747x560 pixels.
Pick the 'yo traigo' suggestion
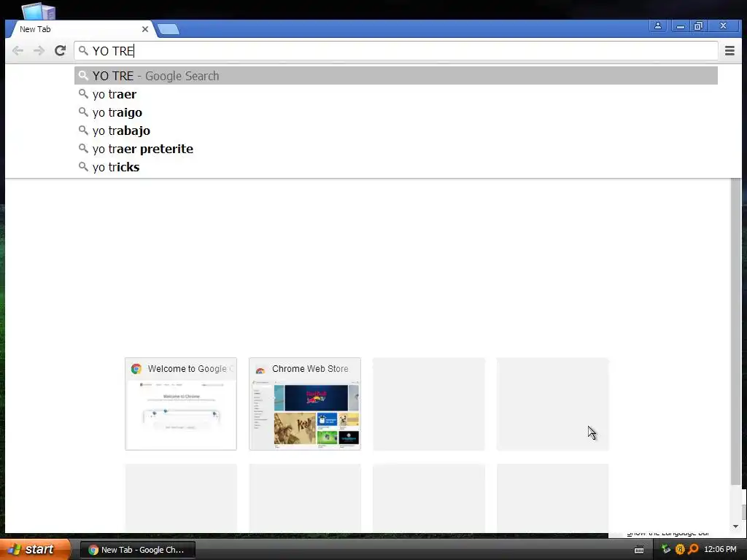coord(396,112)
